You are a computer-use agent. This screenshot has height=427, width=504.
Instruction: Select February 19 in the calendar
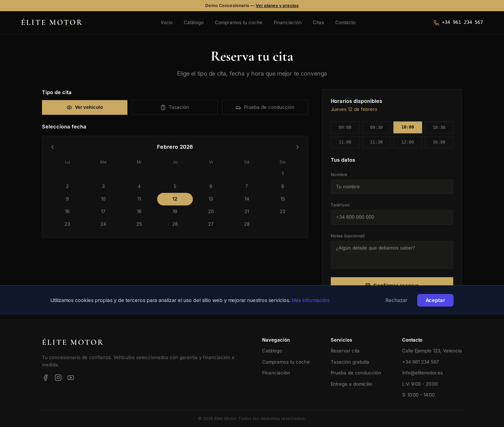click(175, 211)
